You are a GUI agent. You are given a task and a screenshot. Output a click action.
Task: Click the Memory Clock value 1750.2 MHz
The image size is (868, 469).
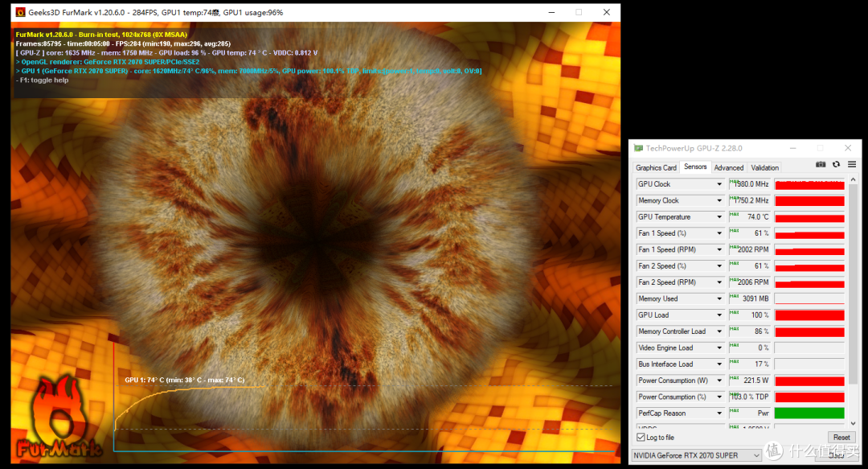tap(750, 200)
